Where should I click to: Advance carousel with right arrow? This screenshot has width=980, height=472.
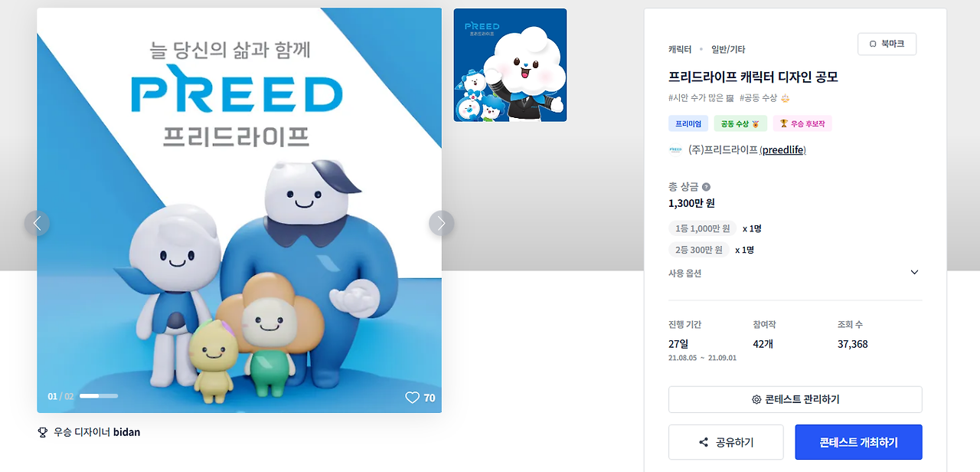(441, 223)
